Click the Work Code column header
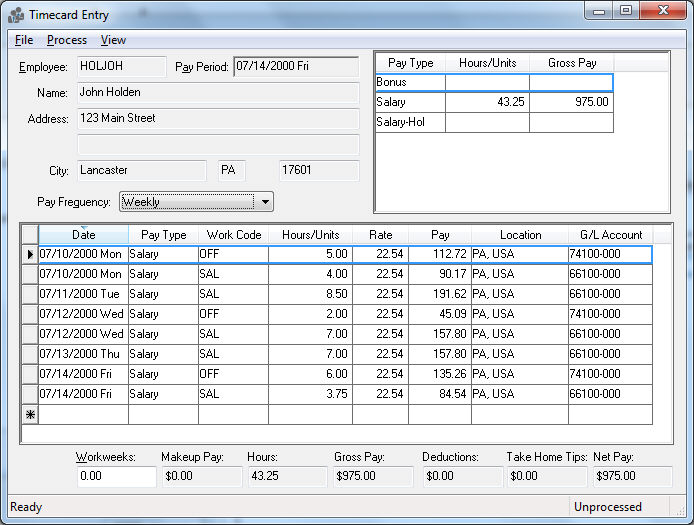 [232, 235]
